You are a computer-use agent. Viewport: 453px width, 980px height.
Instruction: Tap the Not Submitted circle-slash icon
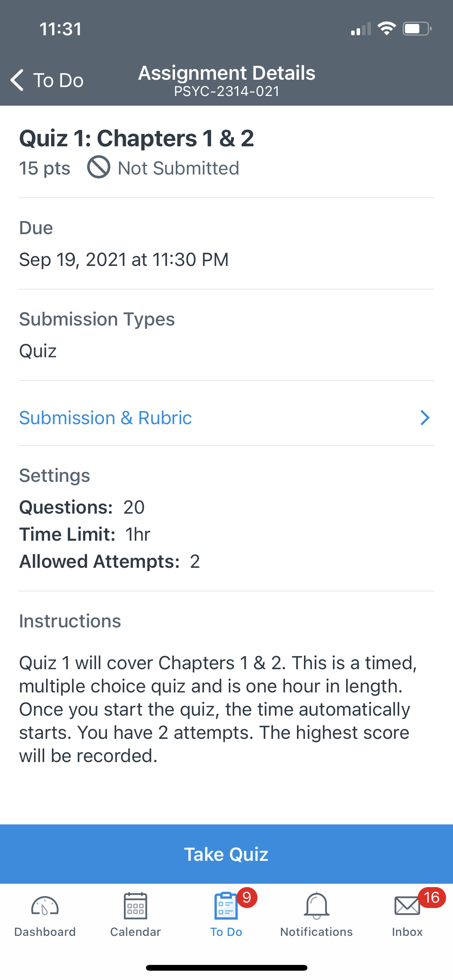click(99, 167)
